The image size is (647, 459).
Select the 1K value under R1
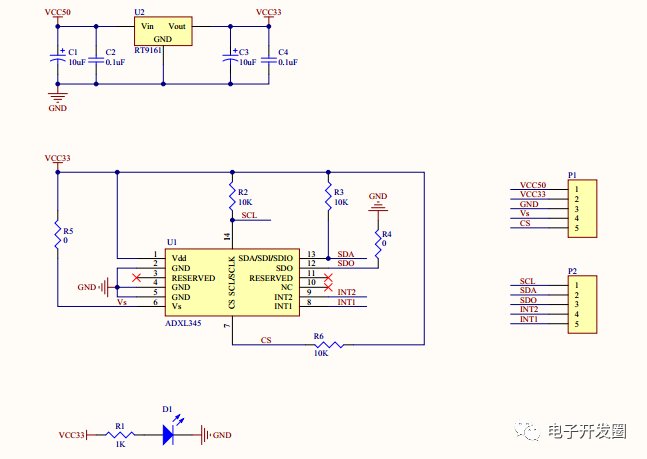(x=120, y=445)
